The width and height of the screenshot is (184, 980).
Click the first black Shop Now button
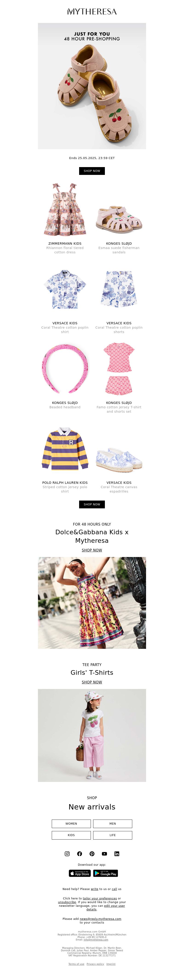point(92,171)
